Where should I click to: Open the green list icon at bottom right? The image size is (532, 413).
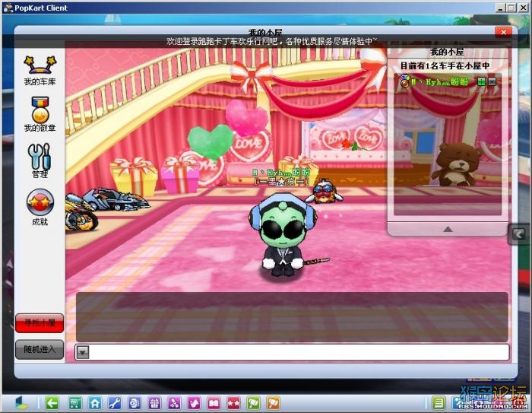(x=439, y=403)
